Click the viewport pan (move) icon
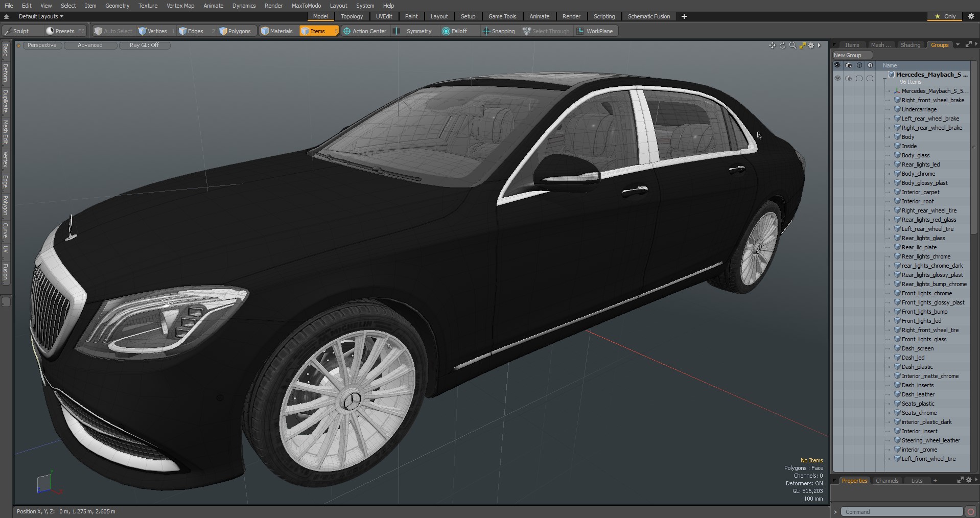Screen dimensions: 980x518 coord(772,45)
